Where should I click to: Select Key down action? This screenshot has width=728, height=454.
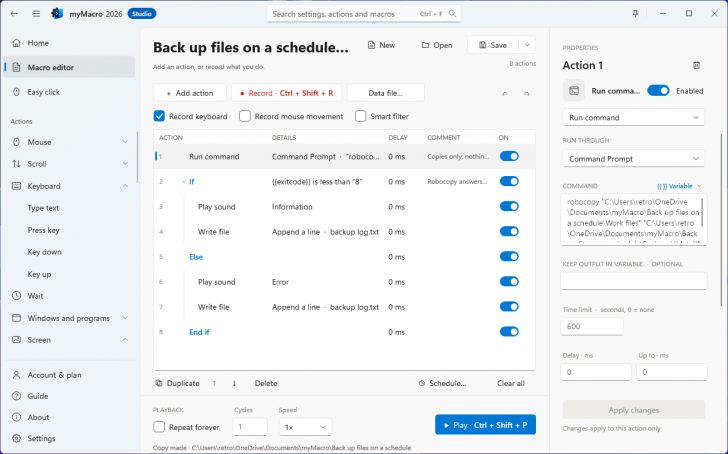45,252
